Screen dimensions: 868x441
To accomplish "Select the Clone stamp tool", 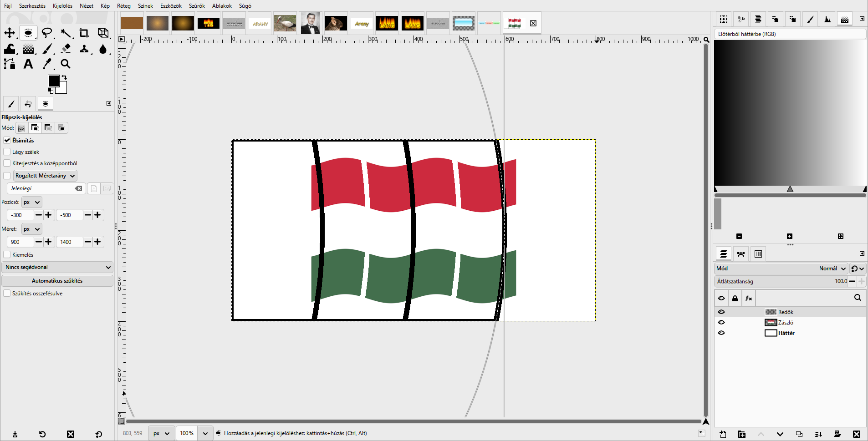I will coord(84,49).
